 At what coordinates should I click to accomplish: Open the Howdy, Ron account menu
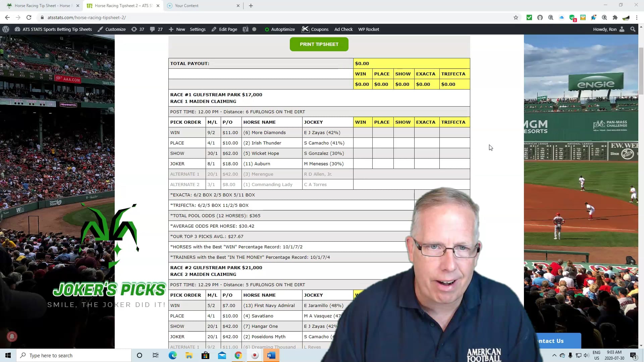[609, 29]
